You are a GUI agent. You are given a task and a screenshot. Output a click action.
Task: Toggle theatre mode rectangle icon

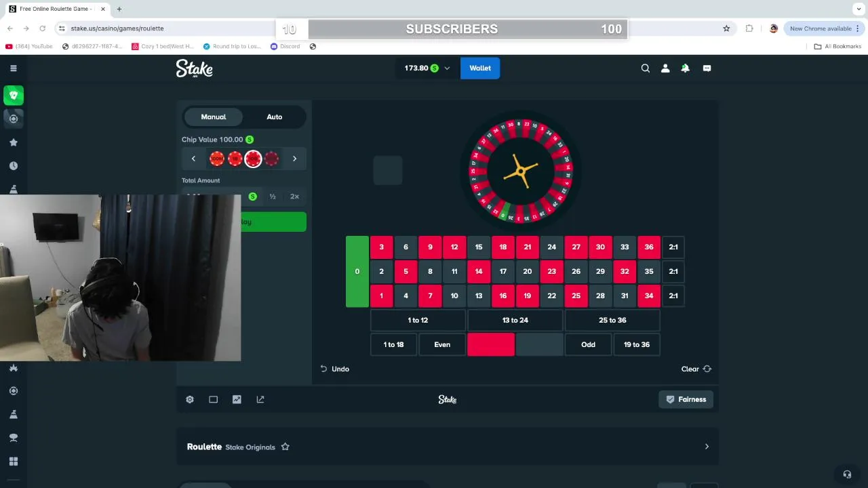click(213, 399)
